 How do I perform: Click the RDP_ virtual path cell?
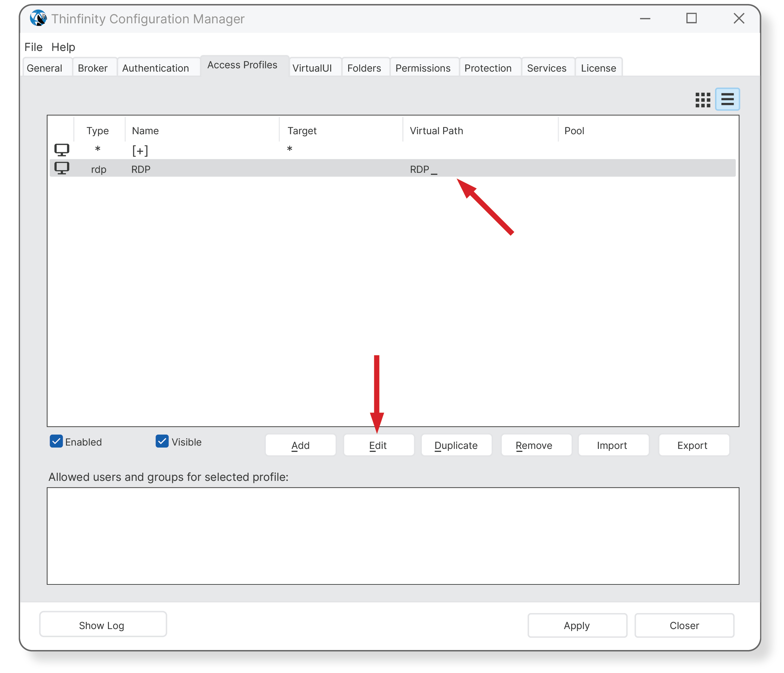click(x=423, y=169)
